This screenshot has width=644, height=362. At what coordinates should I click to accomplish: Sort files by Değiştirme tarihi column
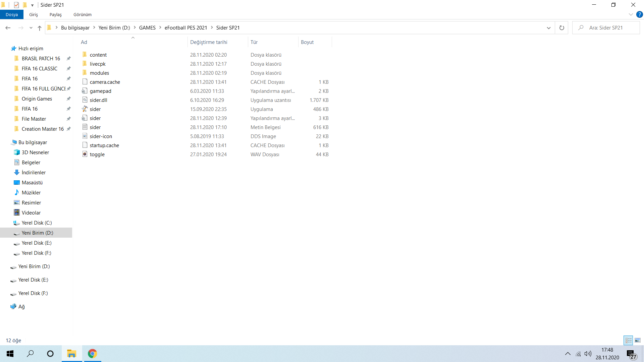point(209,42)
